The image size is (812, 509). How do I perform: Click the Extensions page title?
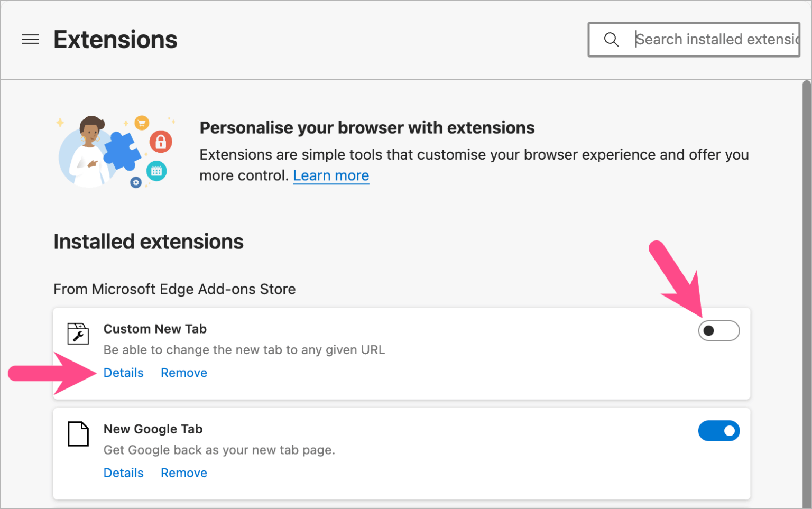coord(115,40)
